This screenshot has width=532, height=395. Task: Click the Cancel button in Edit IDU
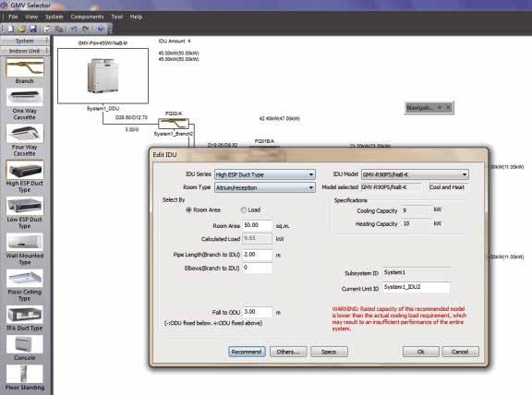click(x=460, y=352)
